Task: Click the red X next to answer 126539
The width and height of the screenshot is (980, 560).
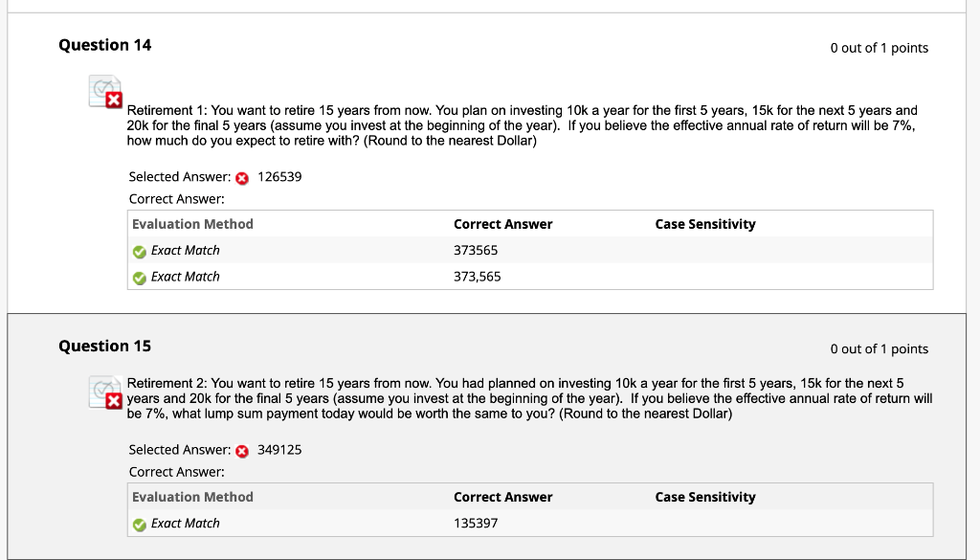Action: tap(242, 178)
